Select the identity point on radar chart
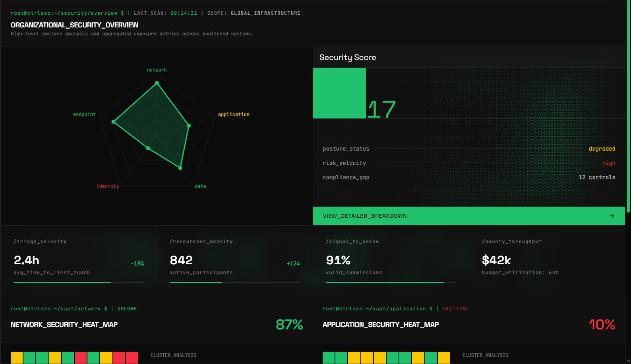 click(x=148, y=148)
